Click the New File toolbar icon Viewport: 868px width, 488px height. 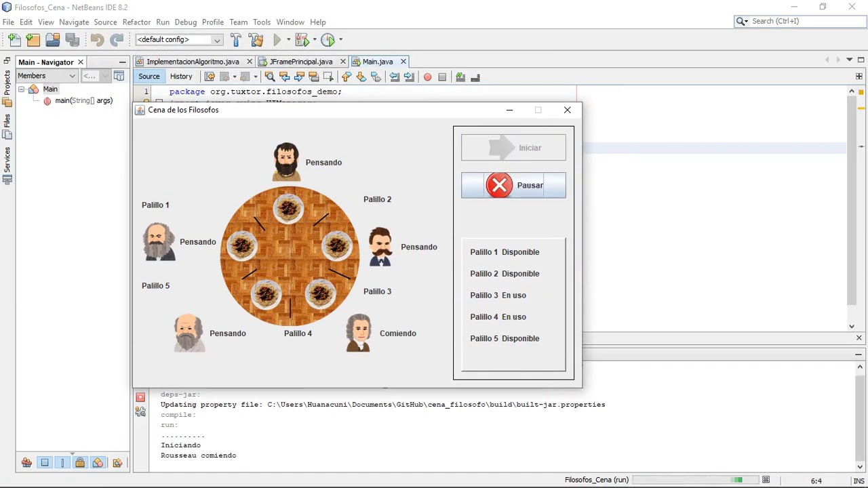tap(14, 40)
